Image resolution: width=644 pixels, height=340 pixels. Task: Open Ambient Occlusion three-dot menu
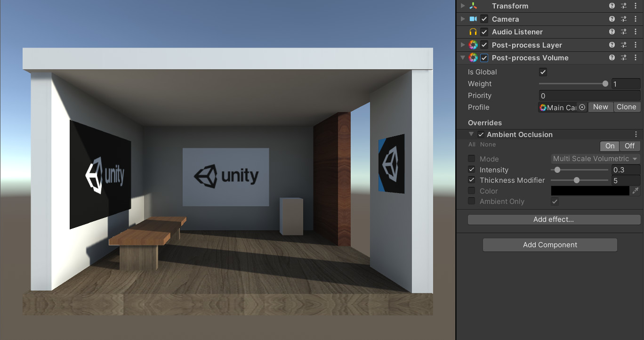point(636,134)
